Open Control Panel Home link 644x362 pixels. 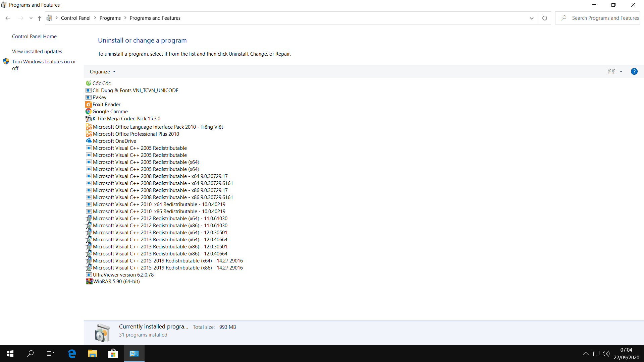(34, 37)
